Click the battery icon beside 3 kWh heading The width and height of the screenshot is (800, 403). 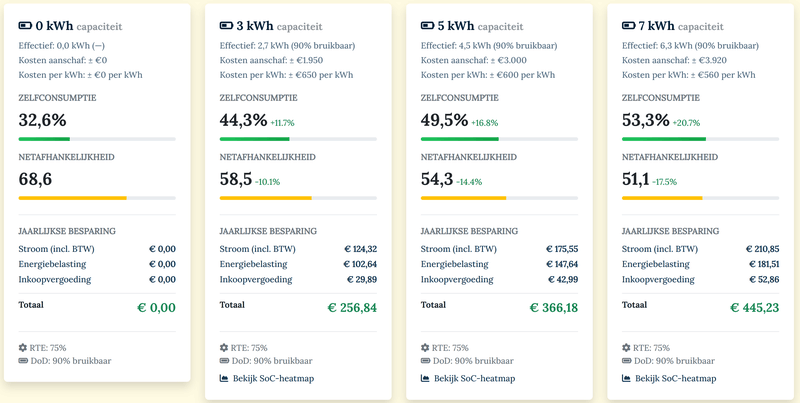(x=226, y=25)
